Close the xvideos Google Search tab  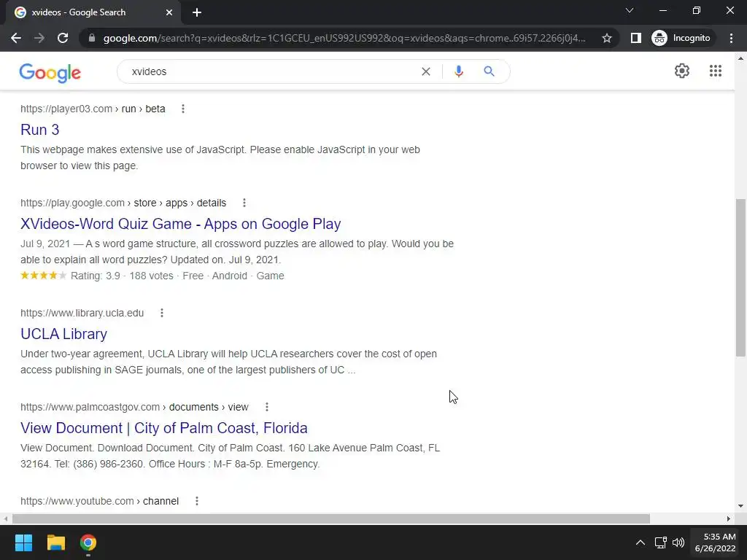[x=169, y=12]
